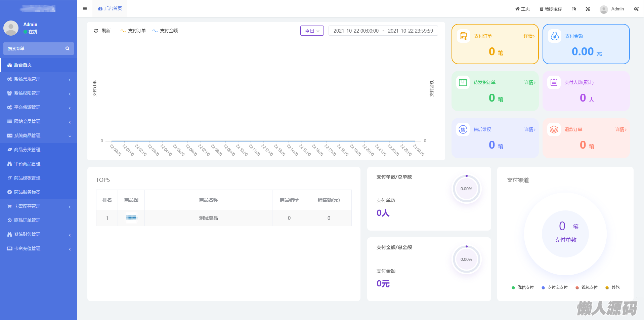Expand the 系统常规管理 sidebar menu
The height and width of the screenshot is (320, 644).
tap(39, 79)
